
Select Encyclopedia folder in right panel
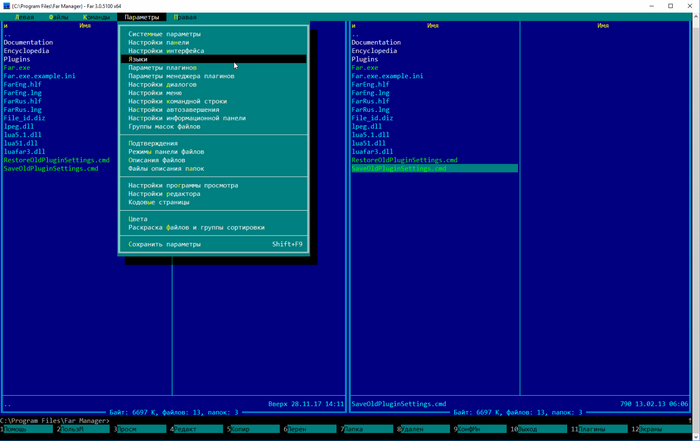374,51
